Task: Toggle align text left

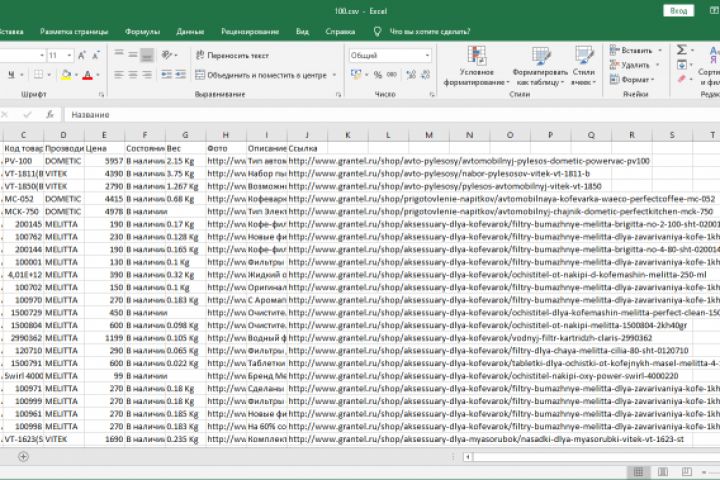Action: click(x=118, y=74)
